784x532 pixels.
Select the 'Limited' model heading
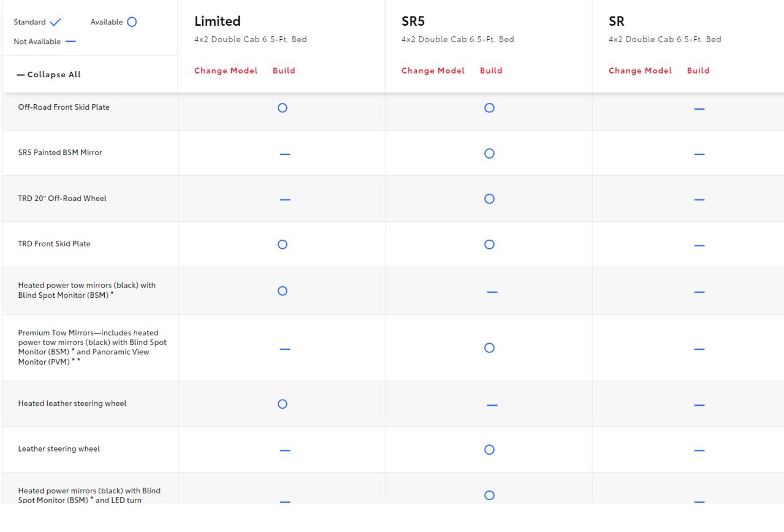(217, 21)
